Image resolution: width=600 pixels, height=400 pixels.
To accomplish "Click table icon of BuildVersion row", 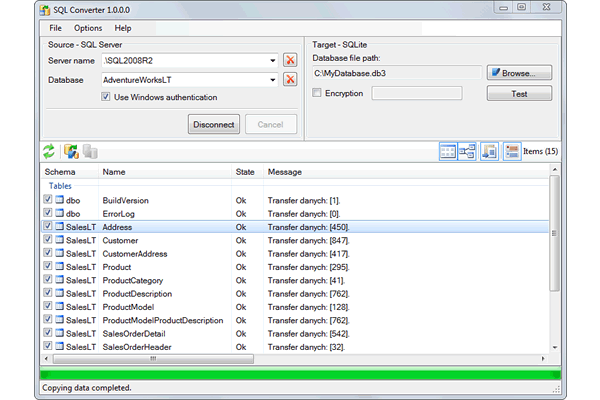I will pos(59,199).
